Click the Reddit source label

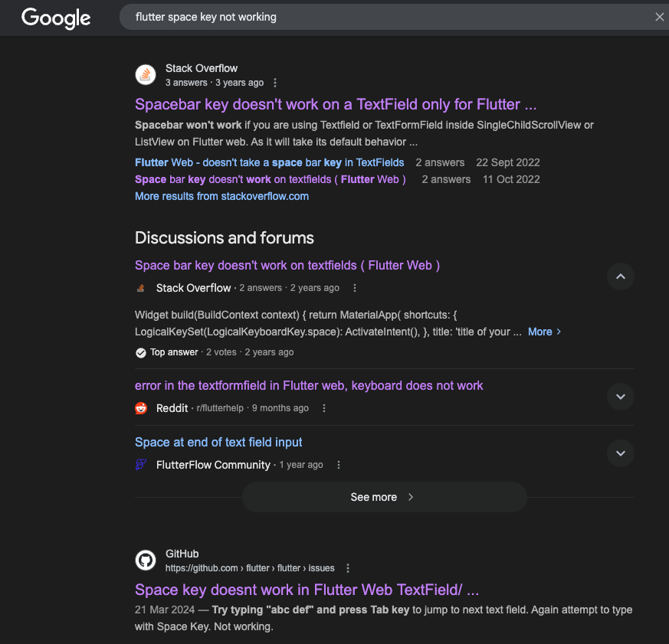point(172,408)
